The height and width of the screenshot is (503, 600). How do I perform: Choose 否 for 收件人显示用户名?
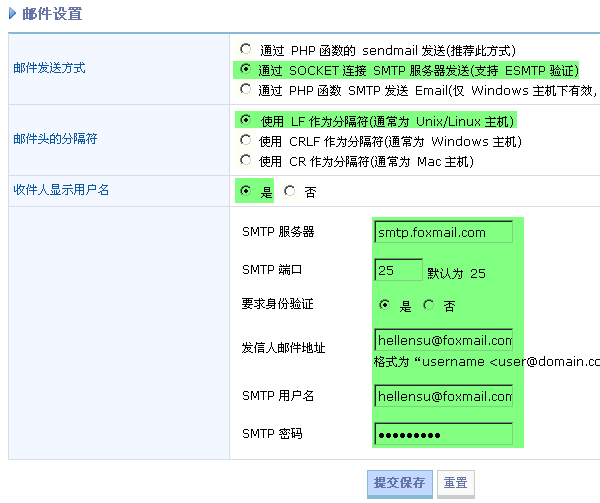click(290, 190)
